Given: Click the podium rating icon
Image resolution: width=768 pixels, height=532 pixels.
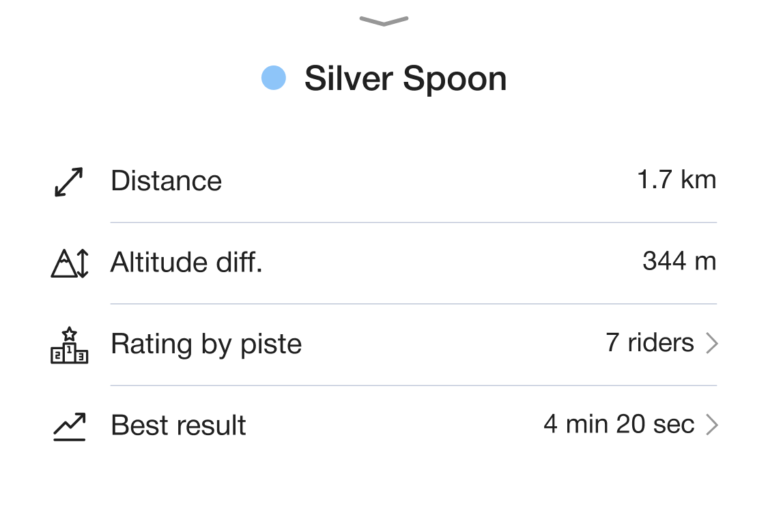Looking at the screenshot, I should tap(70, 345).
